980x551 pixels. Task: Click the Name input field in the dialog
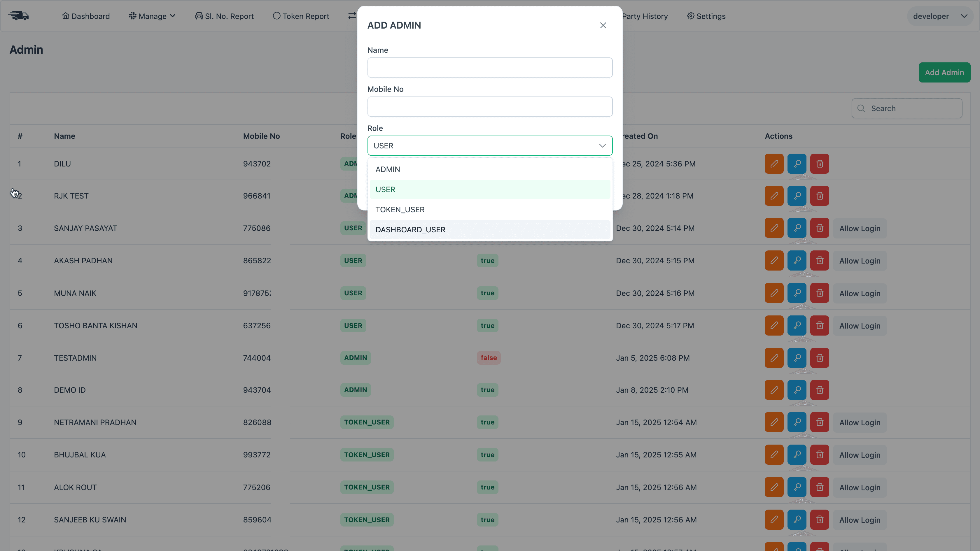(490, 67)
